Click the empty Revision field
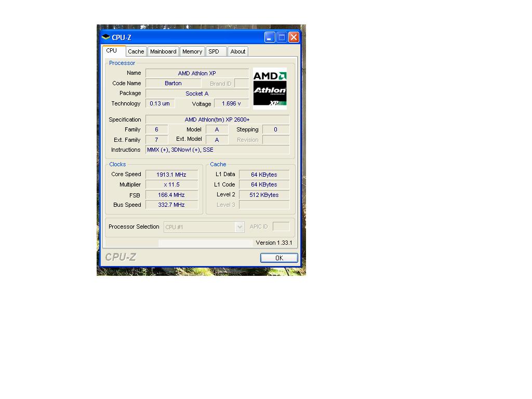 [276, 140]
